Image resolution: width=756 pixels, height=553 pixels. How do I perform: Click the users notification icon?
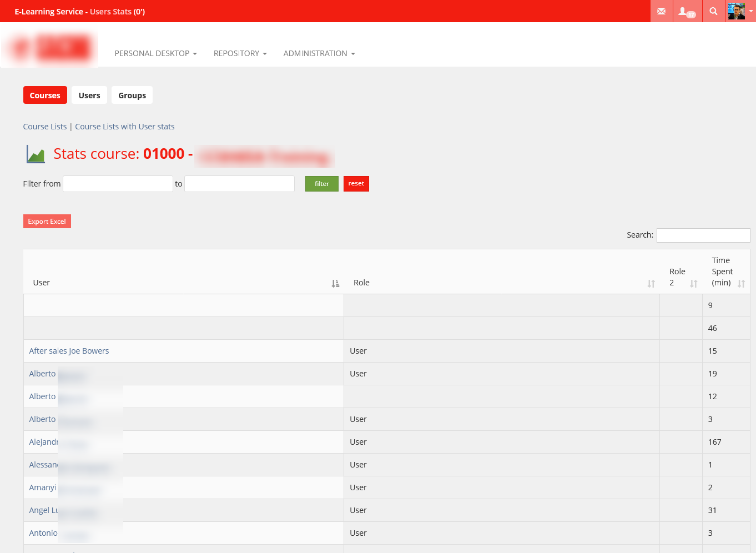(x=687, y=11)
